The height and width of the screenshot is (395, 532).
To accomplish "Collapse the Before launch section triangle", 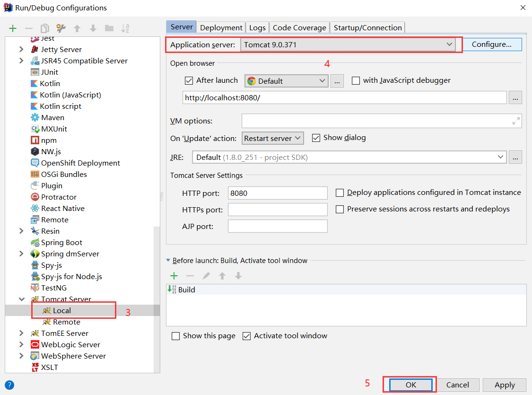I will click(x=168, y=260).
